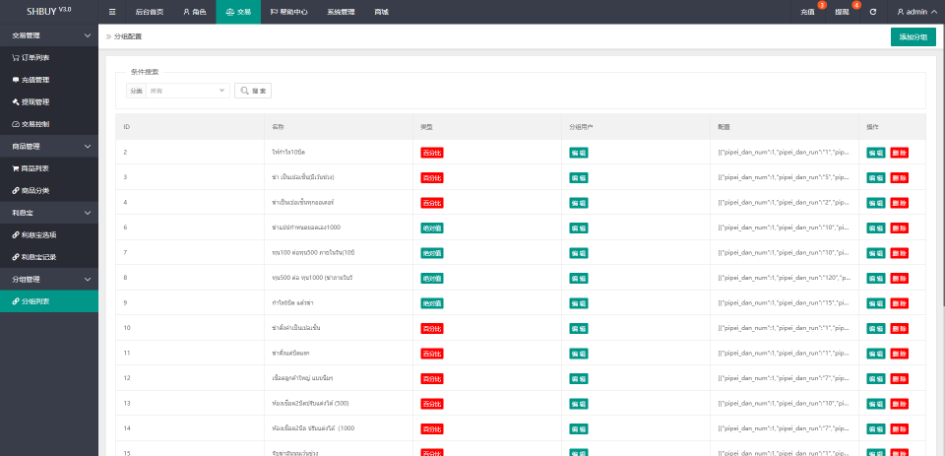Click the SHBUY V3.0 logo

click(49, 11)
